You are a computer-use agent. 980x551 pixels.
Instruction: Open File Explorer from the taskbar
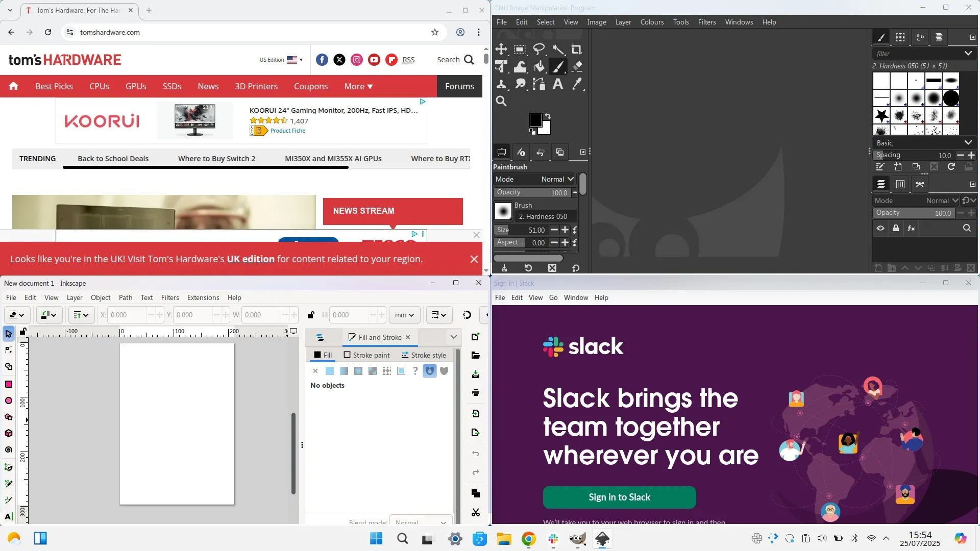pos(504,539)
